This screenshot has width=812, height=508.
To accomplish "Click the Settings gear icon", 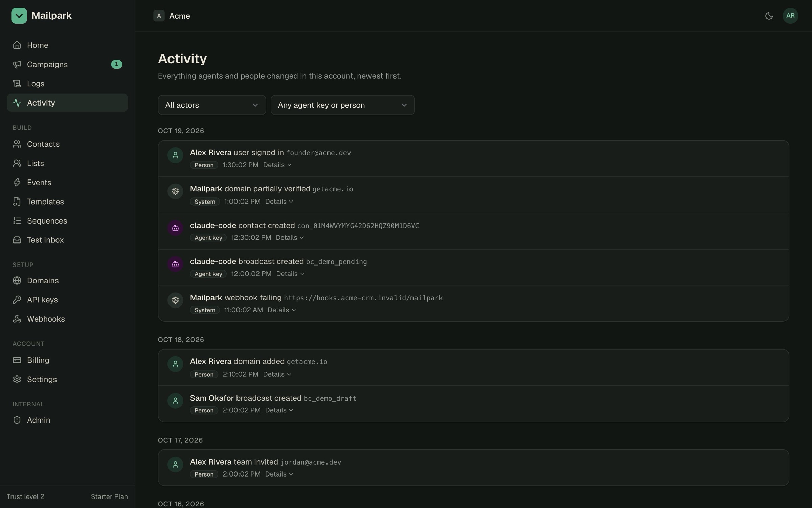I will point(17,379).
